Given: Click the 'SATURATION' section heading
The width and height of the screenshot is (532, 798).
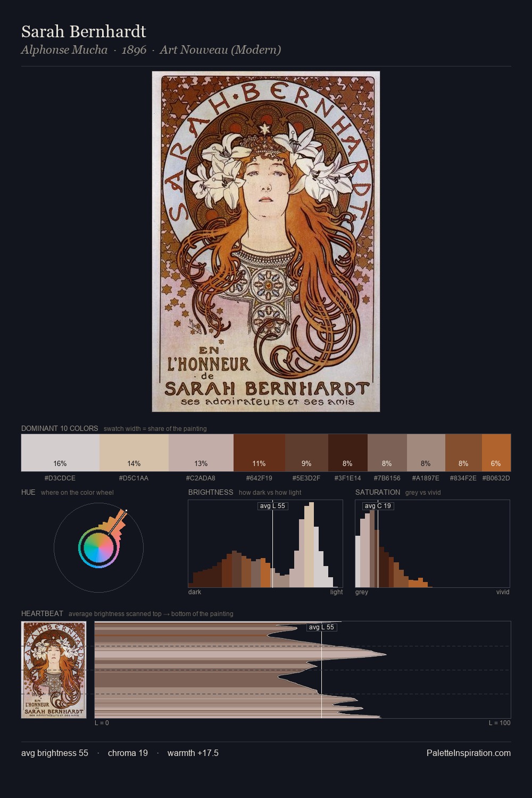Looking at the screenshot, I should pos(378,492).
